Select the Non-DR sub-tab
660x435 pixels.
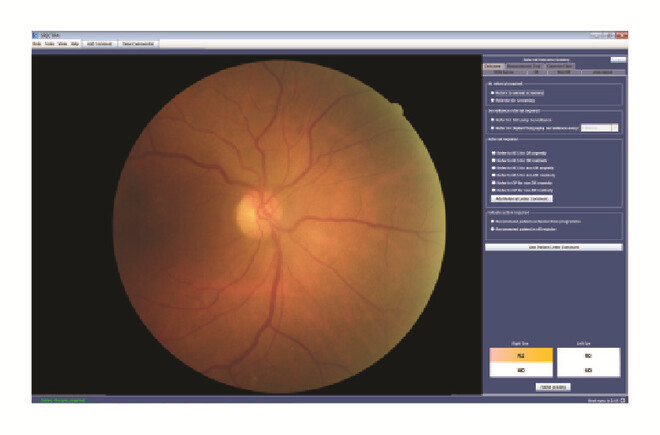pos(564,72)
